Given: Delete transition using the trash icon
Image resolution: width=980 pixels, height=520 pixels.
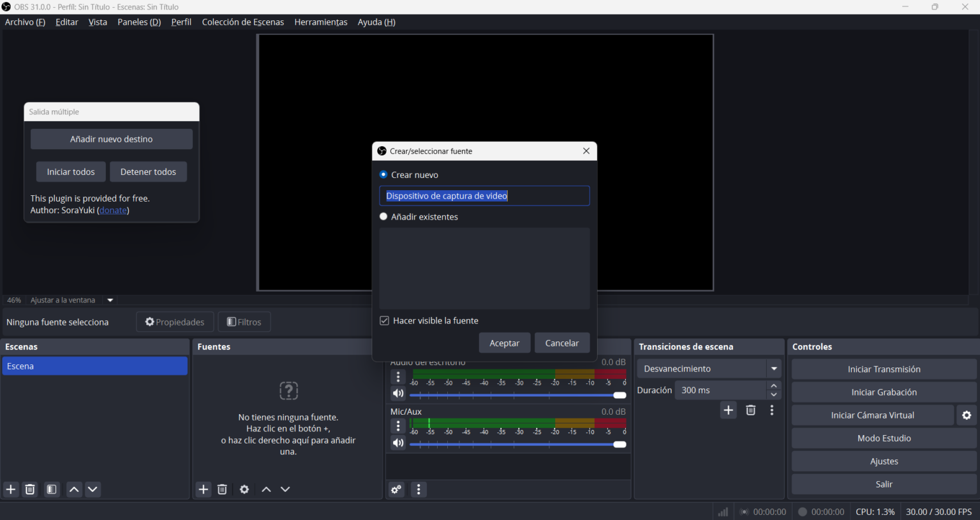Looking at the screenshot, I should pyautogui.click(x=750, y=410).
